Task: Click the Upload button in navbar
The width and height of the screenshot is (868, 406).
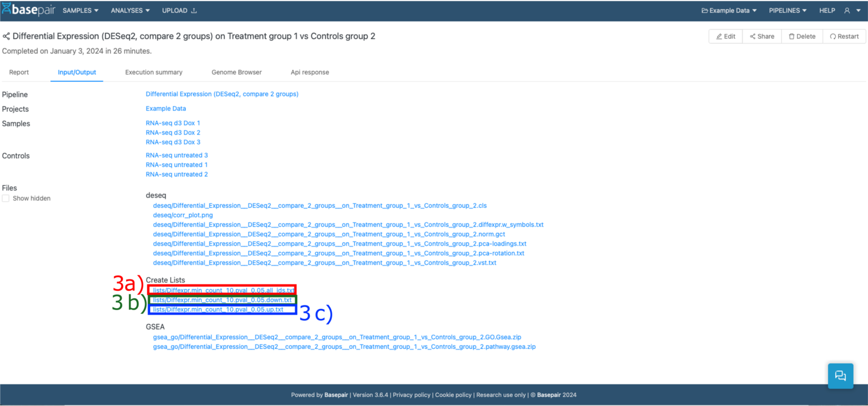Action: 179,11
